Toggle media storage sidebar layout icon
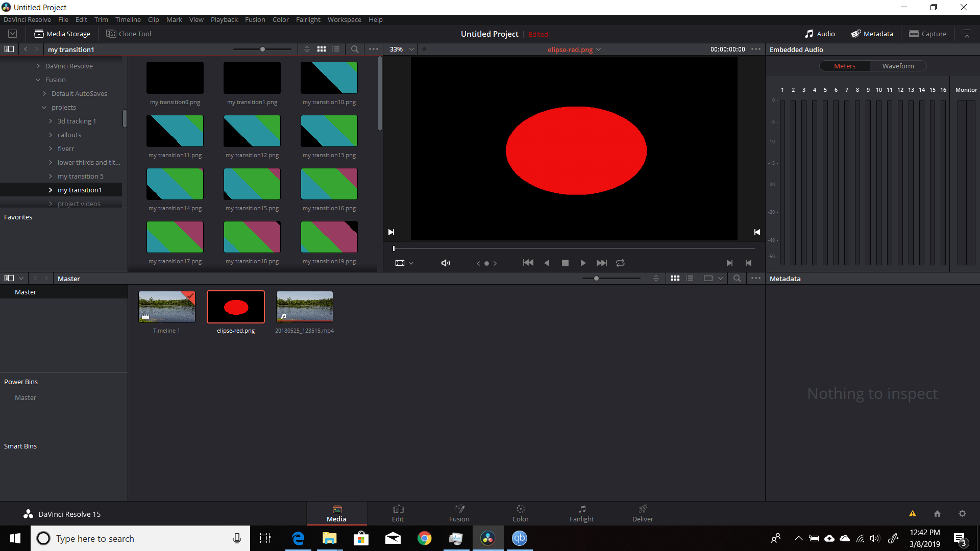 [x=9, y=49]
